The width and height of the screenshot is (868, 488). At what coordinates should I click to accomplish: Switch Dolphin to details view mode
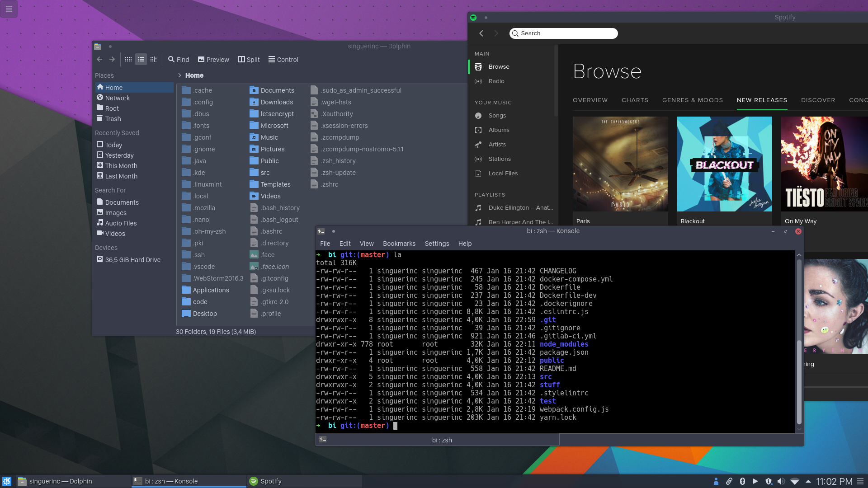click(x=154, y=59)
